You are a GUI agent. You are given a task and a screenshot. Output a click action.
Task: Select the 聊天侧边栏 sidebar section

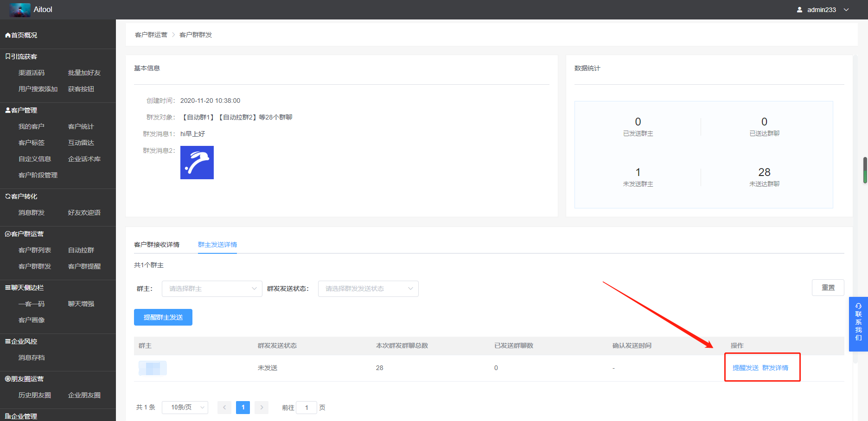coord(25,288)
